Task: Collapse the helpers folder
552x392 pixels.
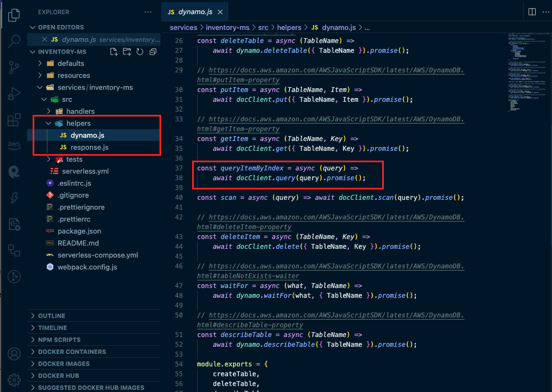Action: pos(48,123)
